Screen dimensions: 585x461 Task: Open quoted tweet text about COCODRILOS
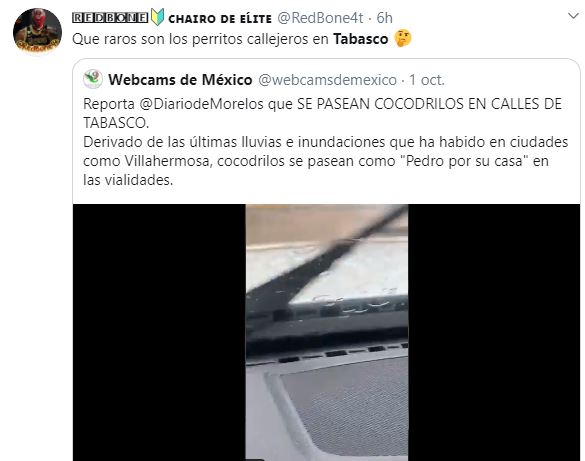coord(322,113)
